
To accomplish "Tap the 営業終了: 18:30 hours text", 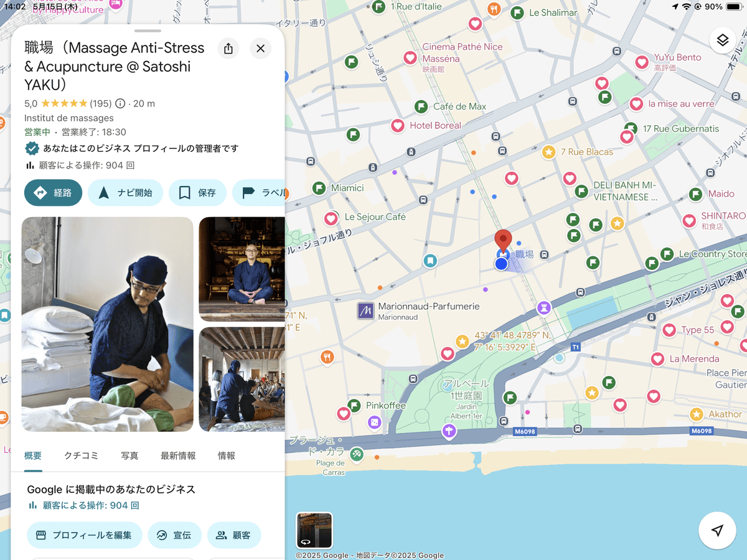I will pyautogui.click(x=94, y=132).
